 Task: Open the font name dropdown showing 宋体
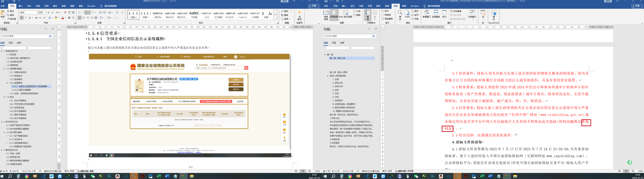point(37,12)
